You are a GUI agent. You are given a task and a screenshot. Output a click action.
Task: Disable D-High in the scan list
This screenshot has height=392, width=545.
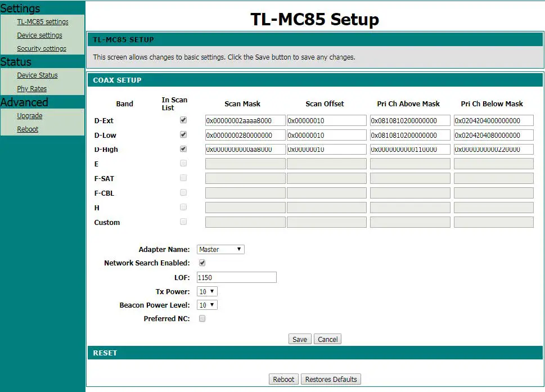click(x=183, y=148)
